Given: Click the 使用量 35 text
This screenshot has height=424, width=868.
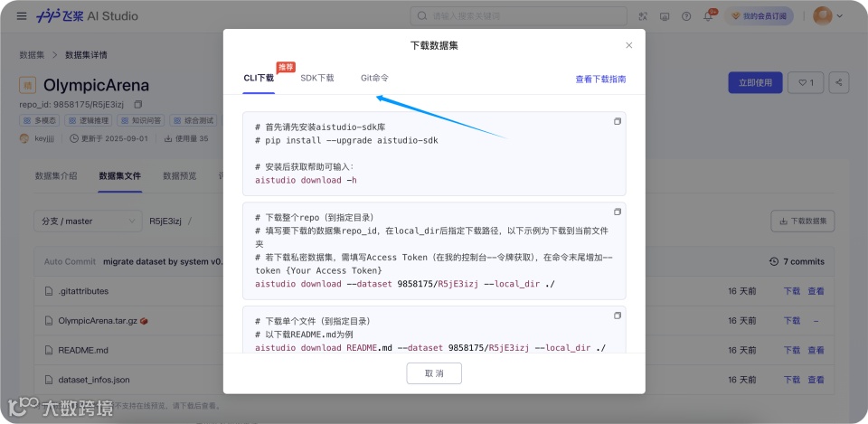Looking at the screenshot, I should (x=192, y=138).
